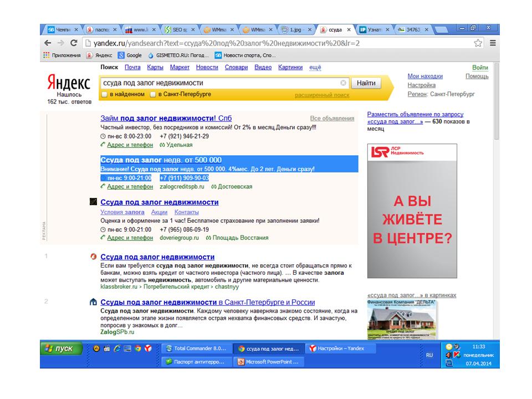Screen dimensions: 532x399
Task: Clear the search field with the X icon
Action: click(x=344, y=83)
